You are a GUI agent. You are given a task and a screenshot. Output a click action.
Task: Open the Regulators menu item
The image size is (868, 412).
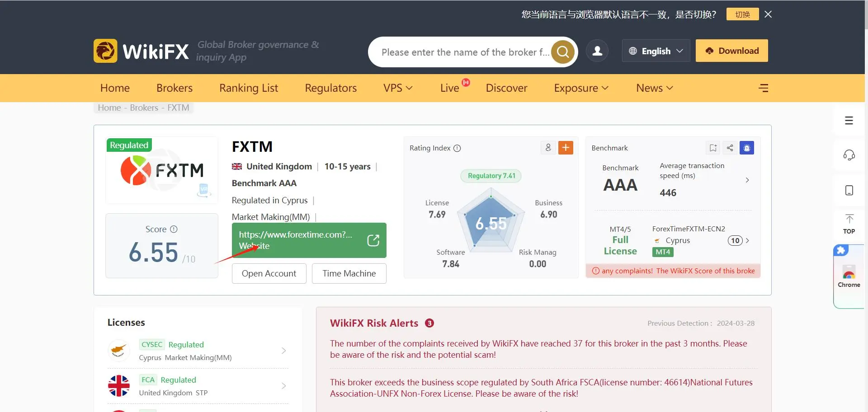(x=330, y=88)
